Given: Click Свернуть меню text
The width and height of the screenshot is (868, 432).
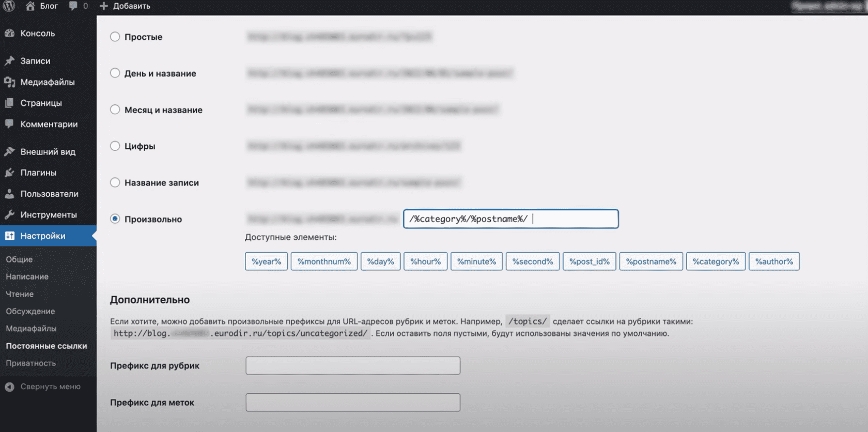Looking at the screenshot, I should click(51, 387).
